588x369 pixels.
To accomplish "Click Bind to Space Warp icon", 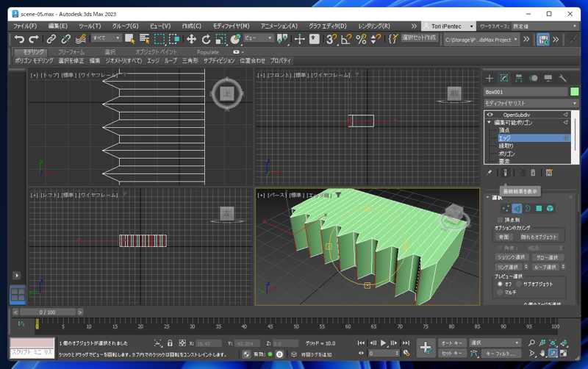I will click(x=81, y=39).
